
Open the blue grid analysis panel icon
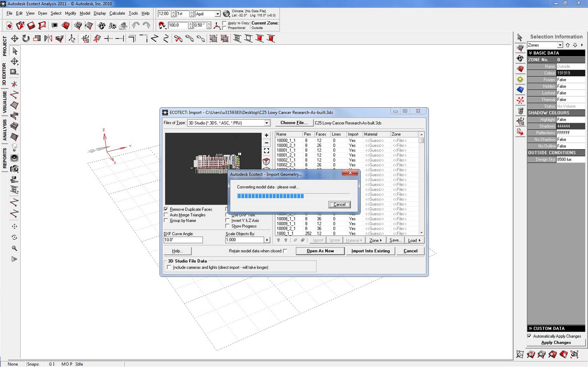(x=520, y=89)
